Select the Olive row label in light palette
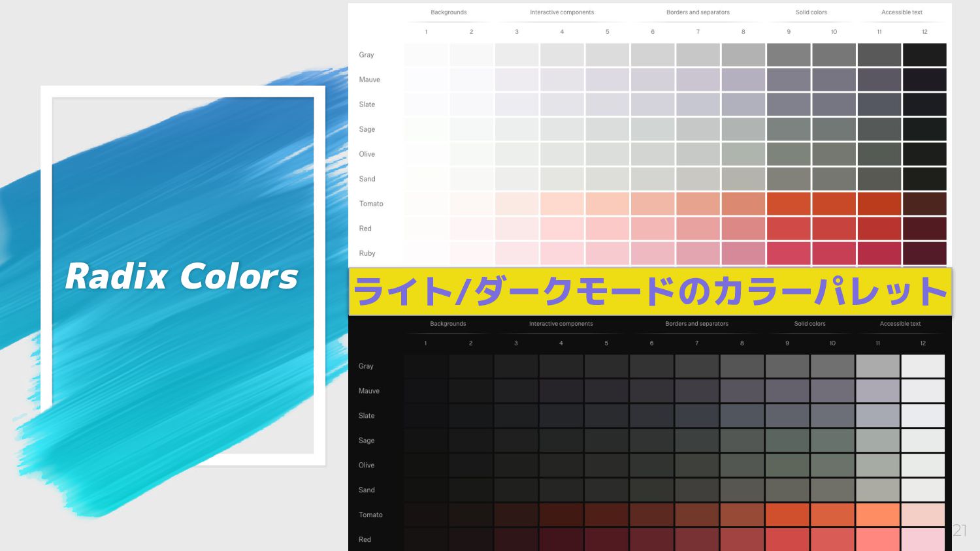Viewport: 980px width, 551px height. (367, 154)
